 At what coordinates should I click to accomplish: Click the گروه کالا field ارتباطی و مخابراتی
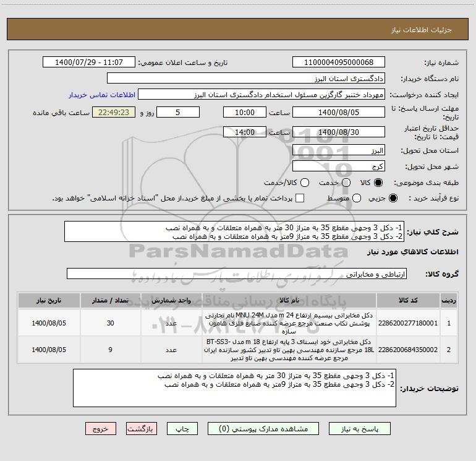237,274
